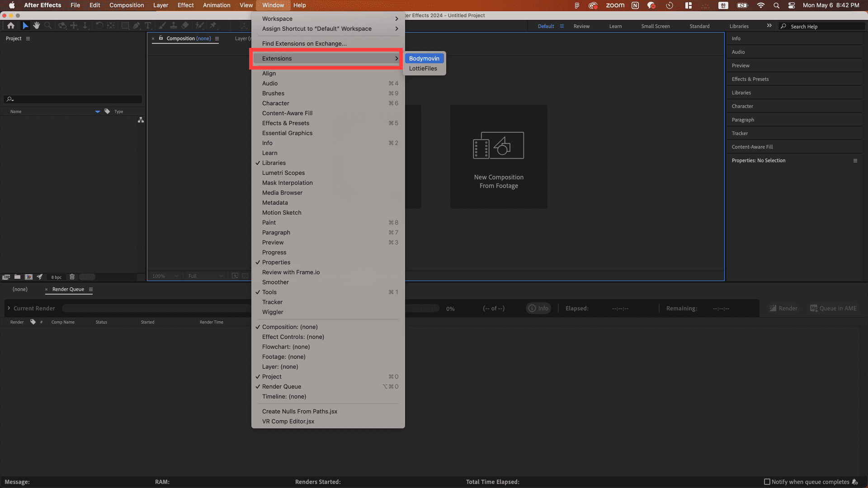Set project color depth 8 bpc
Image resolution: width=868 pixels, height=488 pixels.
pos(57,277)
